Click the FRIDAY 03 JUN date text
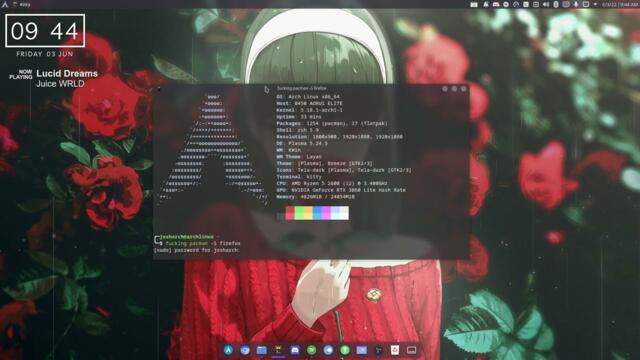Viewport: 640px width, 360px height. 45,54
